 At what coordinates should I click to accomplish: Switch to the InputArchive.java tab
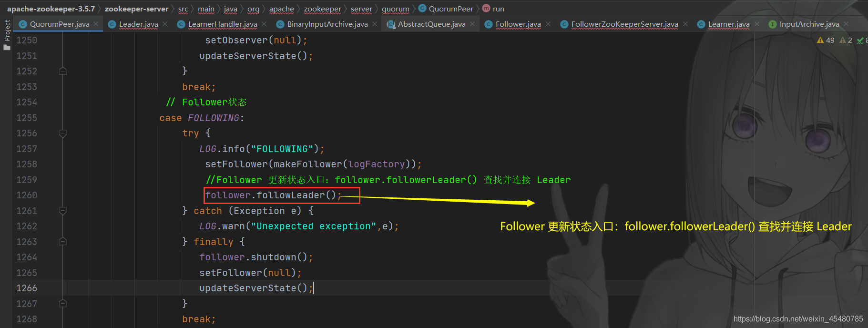809,24
